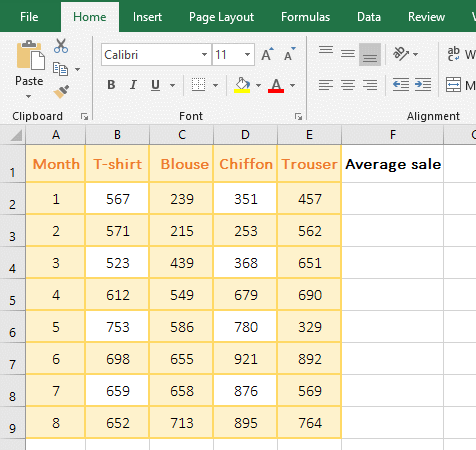Viewport: 476px width, 450px height.
Task: Expand Borders options arrow
Action: click(215, 85)
